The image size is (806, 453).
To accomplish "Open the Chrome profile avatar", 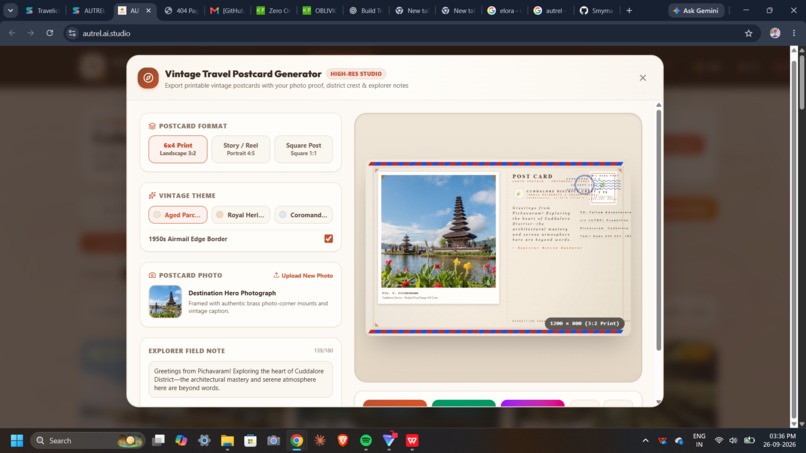I will (x=775, y=33).
